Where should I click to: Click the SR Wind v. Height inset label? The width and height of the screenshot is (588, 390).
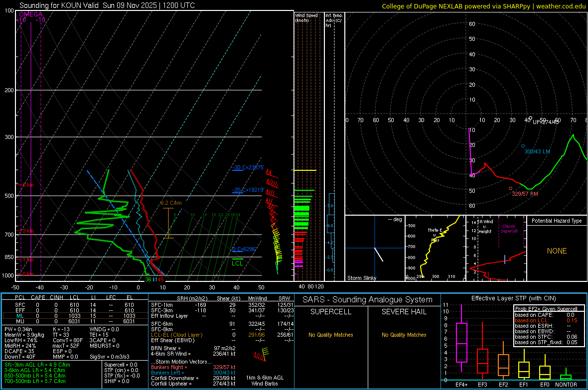click(x=484, y=227)
